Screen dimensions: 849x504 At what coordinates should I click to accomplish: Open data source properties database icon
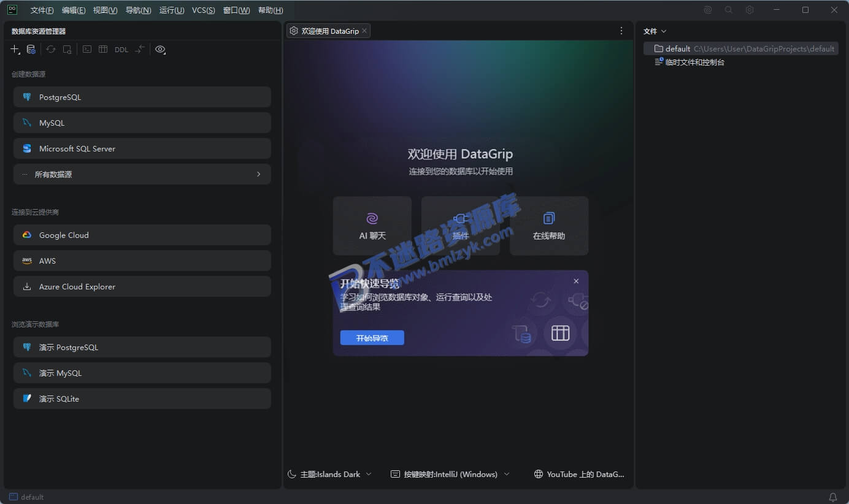pyautogui.click(x=31, y=50)
